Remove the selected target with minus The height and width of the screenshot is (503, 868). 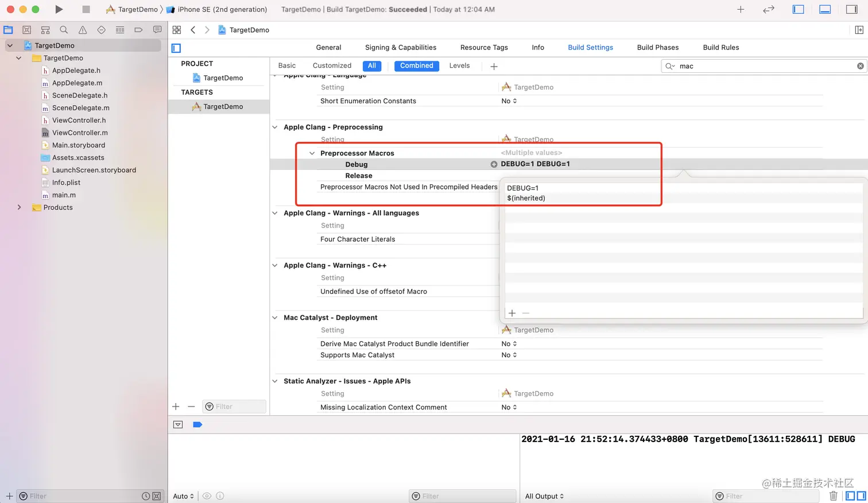click(191, 407)
